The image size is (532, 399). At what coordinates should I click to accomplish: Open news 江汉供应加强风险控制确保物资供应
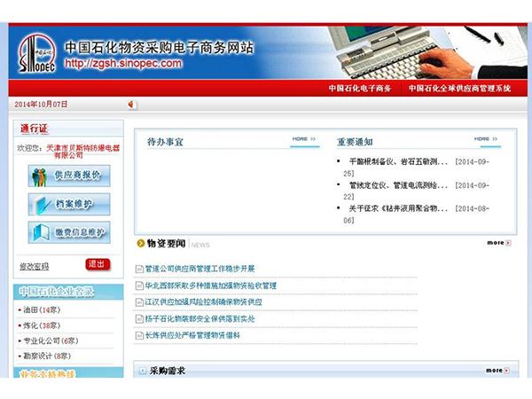(204, 302)
